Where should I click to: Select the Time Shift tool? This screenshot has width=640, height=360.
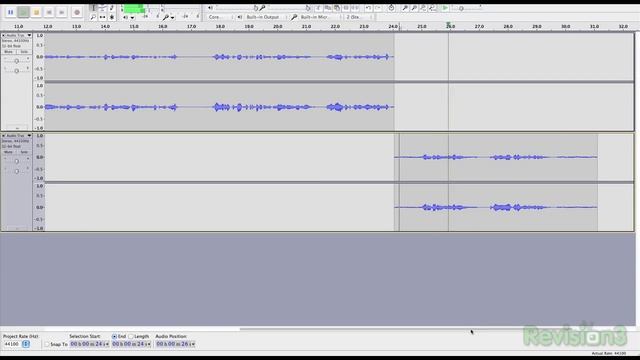click(102, 17)
